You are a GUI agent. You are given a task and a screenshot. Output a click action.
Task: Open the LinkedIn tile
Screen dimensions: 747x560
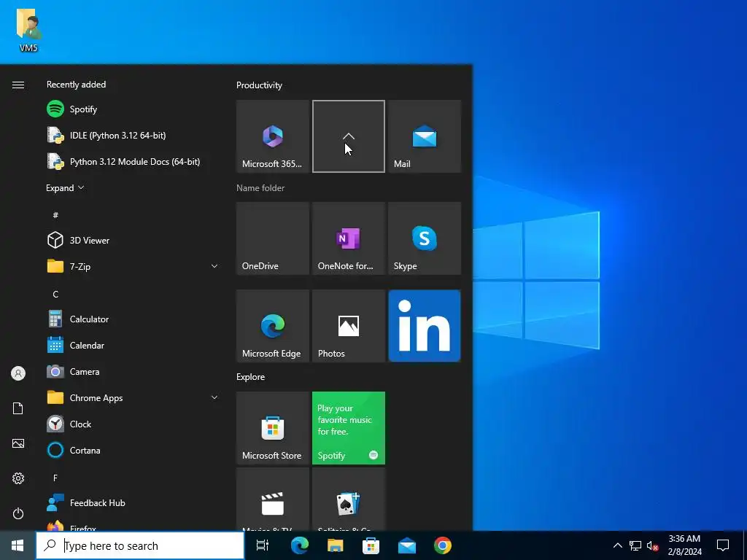pyautogui.click(x=425, y=326)
